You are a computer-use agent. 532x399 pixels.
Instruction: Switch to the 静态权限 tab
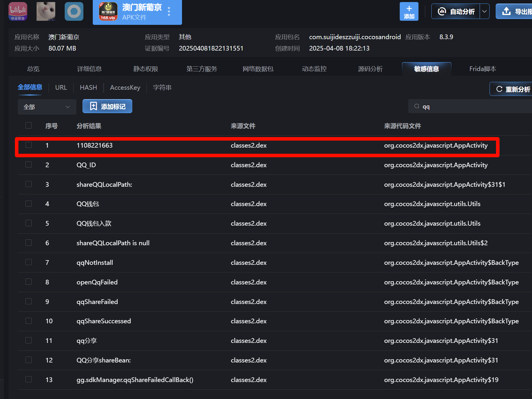point(146,69)
